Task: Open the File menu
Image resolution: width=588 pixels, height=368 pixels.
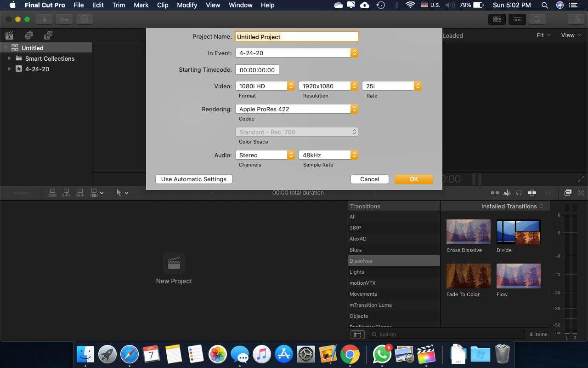Action: [79, 5]
